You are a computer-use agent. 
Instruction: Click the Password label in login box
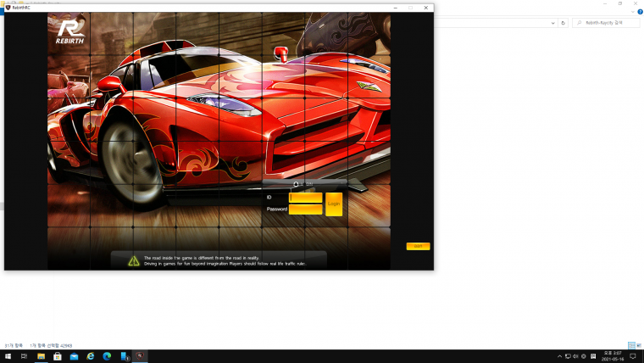click(x=277, y=209)
